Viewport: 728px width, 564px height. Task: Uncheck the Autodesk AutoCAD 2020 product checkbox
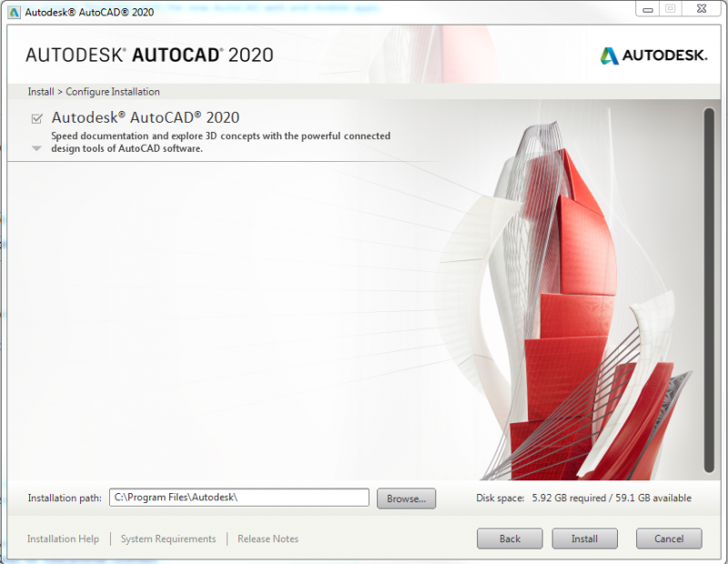click(x=37, y=117)
